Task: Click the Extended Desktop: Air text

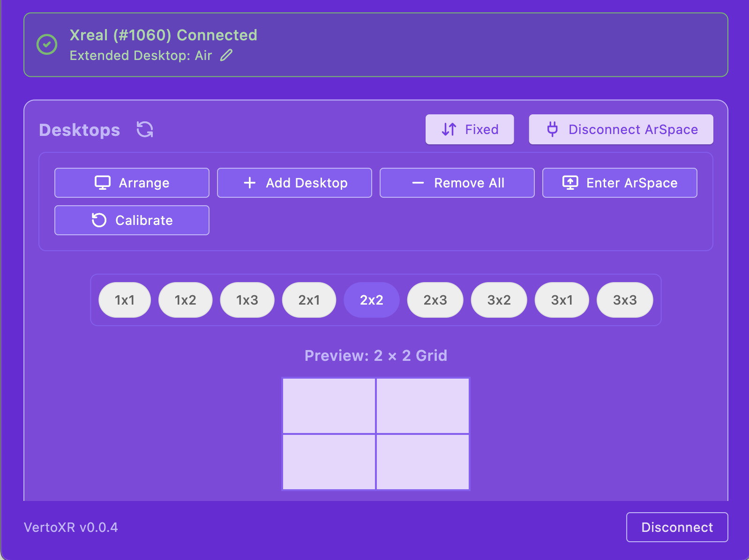Action: [141, 56]
